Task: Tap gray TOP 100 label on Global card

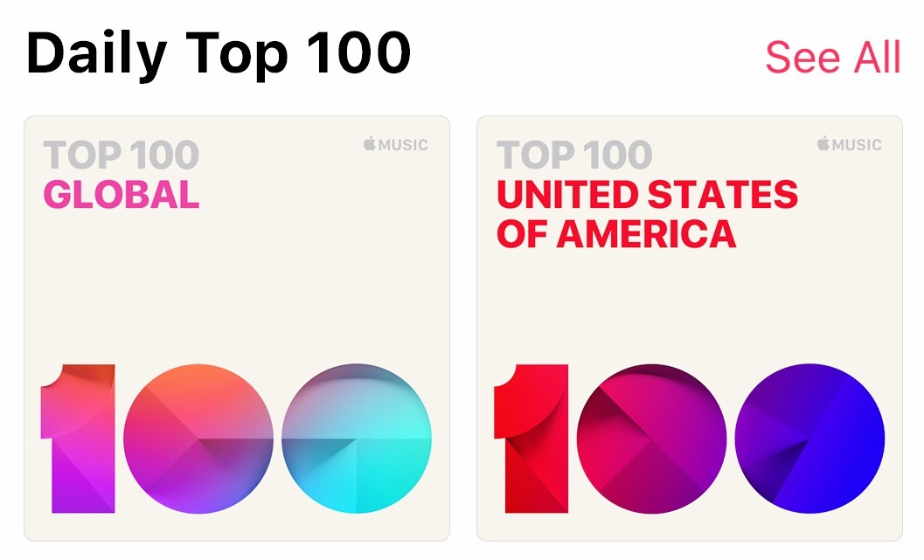Action: click(x=122, y=155)
